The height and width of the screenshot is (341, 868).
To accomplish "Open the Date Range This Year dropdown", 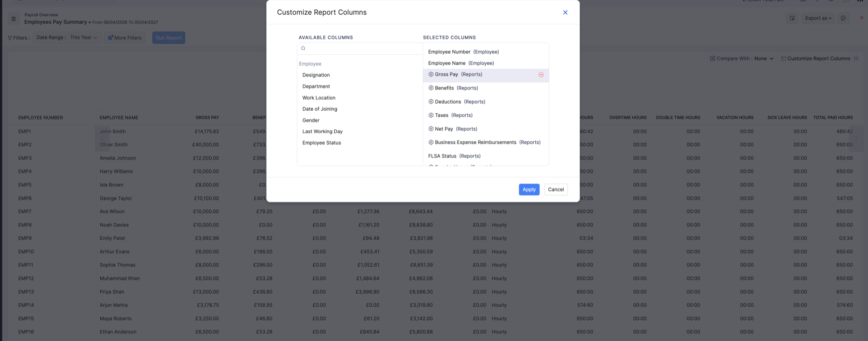I will coord(67,37).
